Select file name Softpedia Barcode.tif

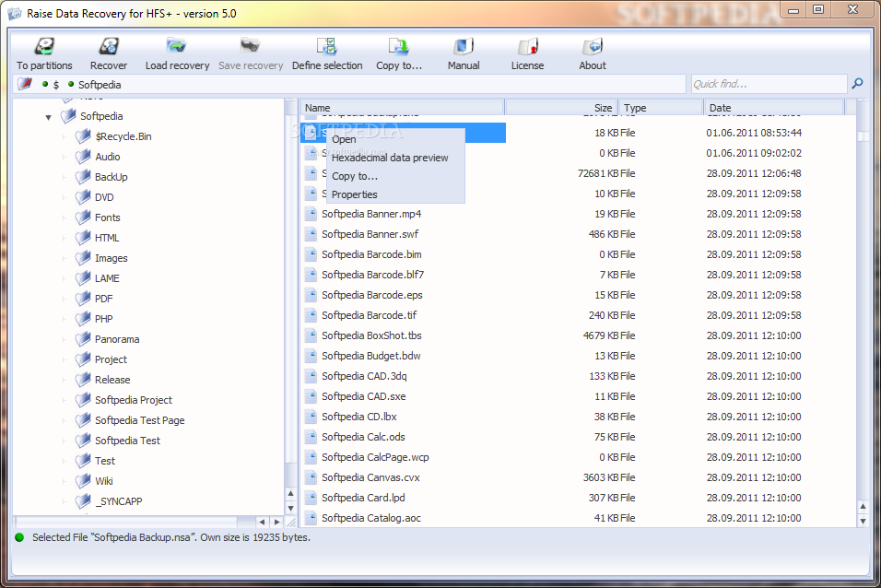coord(369,315)
